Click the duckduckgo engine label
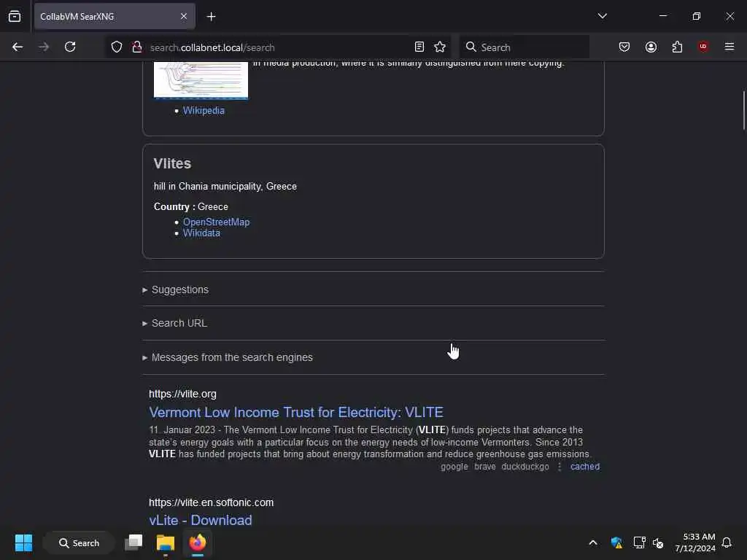 [525, 467]
